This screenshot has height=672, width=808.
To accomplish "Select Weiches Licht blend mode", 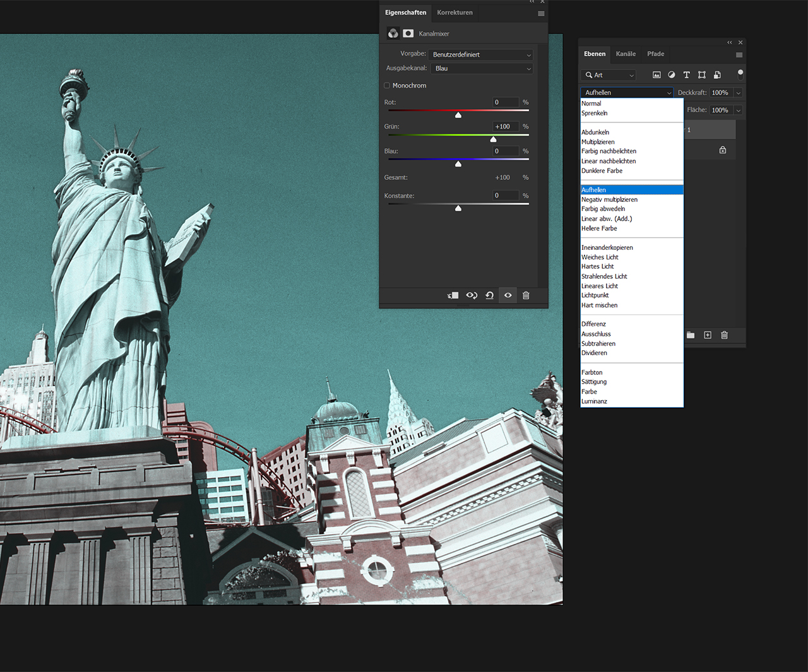I will [x=600, y=257].
